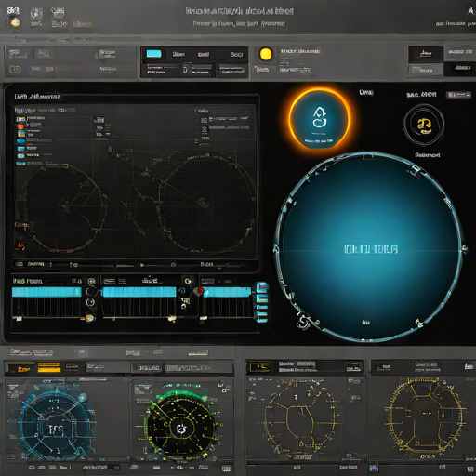Click the globe-like icon in top-left header
Viewport: 476px width, 476px height.
[x=36, y=14]
